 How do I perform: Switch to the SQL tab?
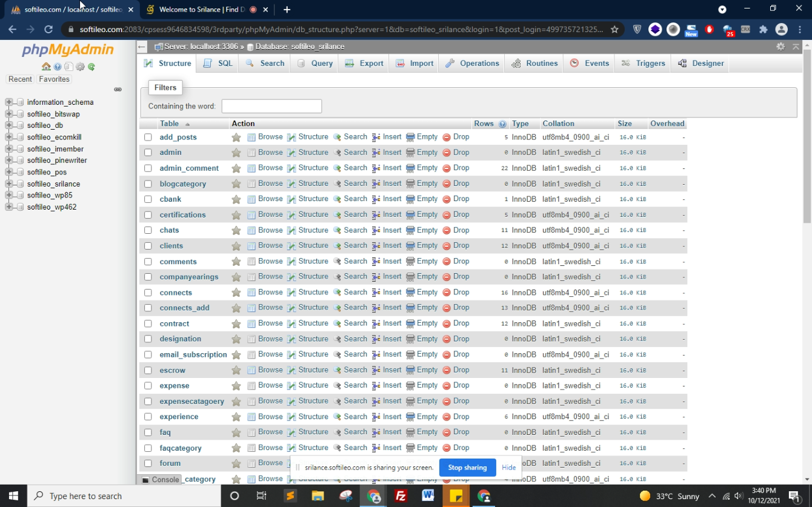point(218,63)
